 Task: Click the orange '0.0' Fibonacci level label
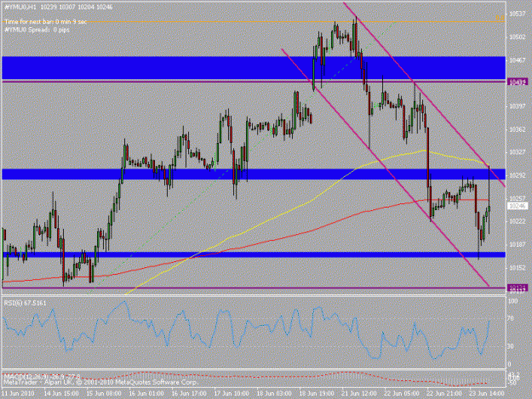(x=500, y=18)
